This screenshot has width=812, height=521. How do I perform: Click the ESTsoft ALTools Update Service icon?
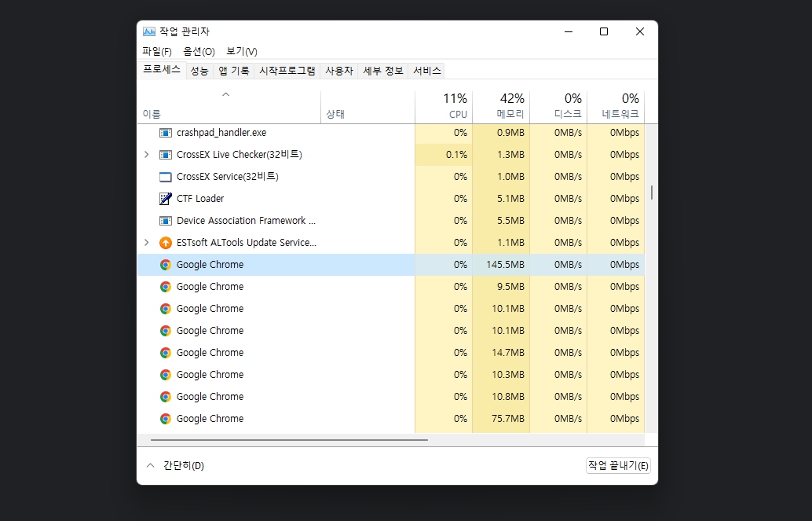[165, 243]
